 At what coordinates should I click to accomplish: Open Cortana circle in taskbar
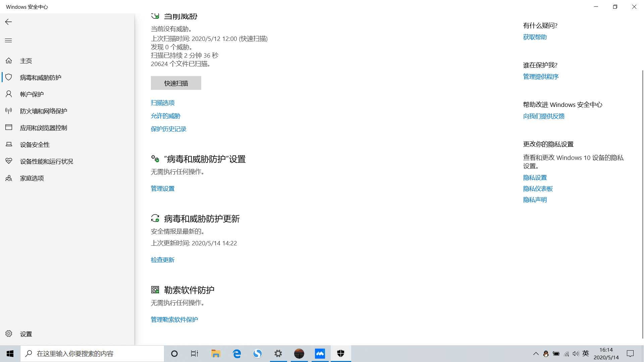pos(174,354)
